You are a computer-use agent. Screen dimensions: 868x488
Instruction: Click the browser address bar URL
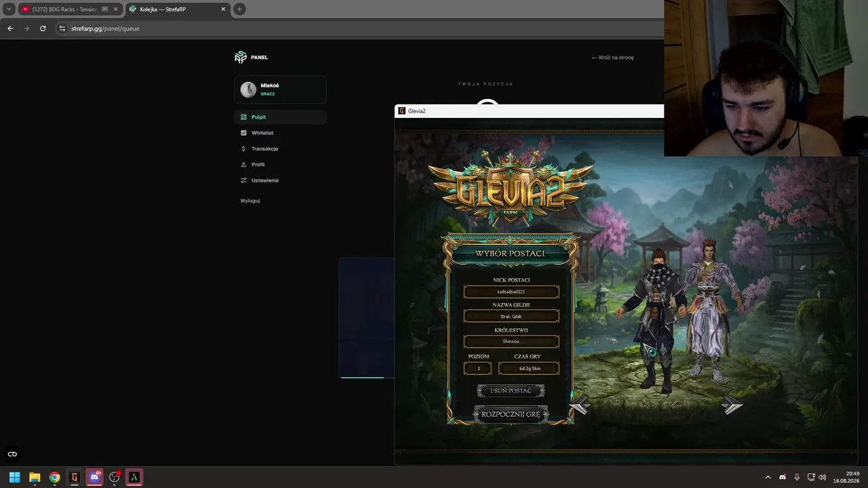coord(105,28)
